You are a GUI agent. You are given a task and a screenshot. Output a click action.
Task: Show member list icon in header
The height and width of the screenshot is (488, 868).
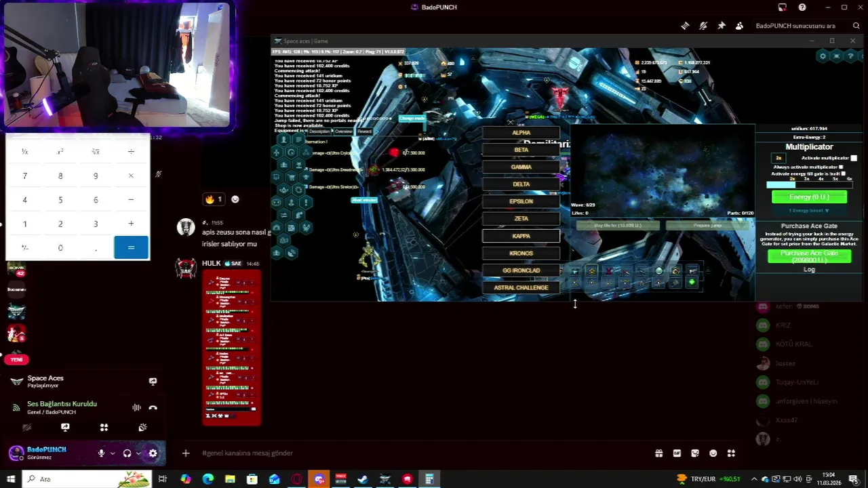point(739,26)
